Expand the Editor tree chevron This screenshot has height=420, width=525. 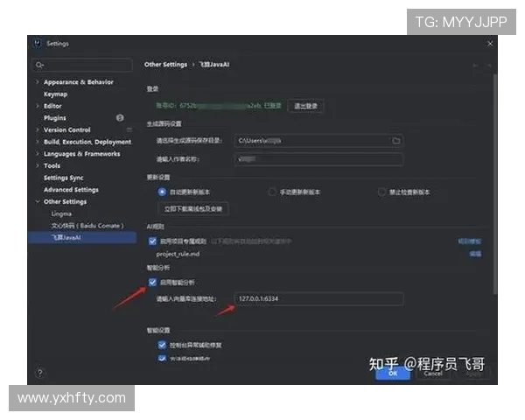click(38, 106)
